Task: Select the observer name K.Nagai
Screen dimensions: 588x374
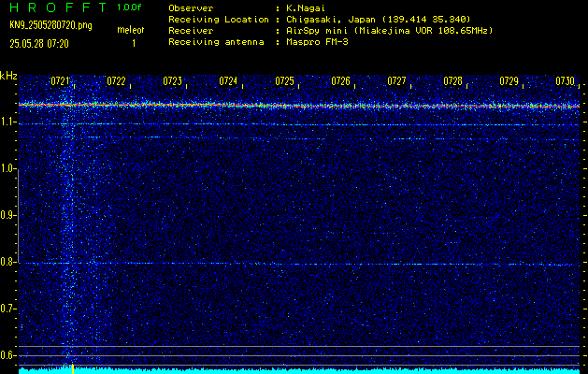Action: tap(306, 8)
